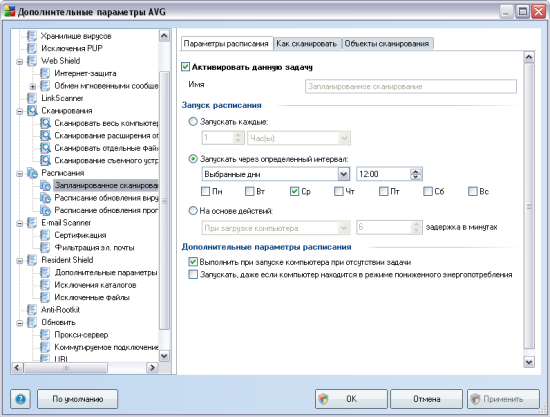Check the Вс day checkbox
The width and height of the screenshot is (550, 417).
pyautogui.click(x=472, y=191)
